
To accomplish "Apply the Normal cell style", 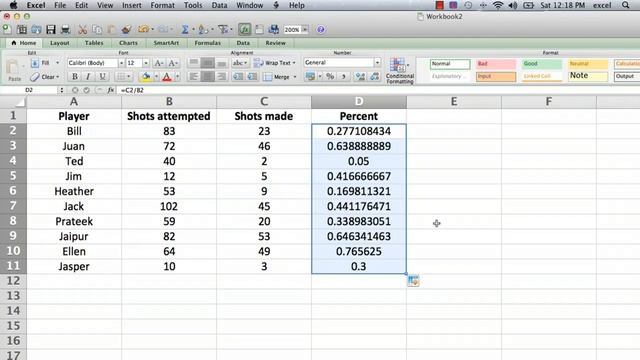I will pyautogui.click(x=450, y=64).
